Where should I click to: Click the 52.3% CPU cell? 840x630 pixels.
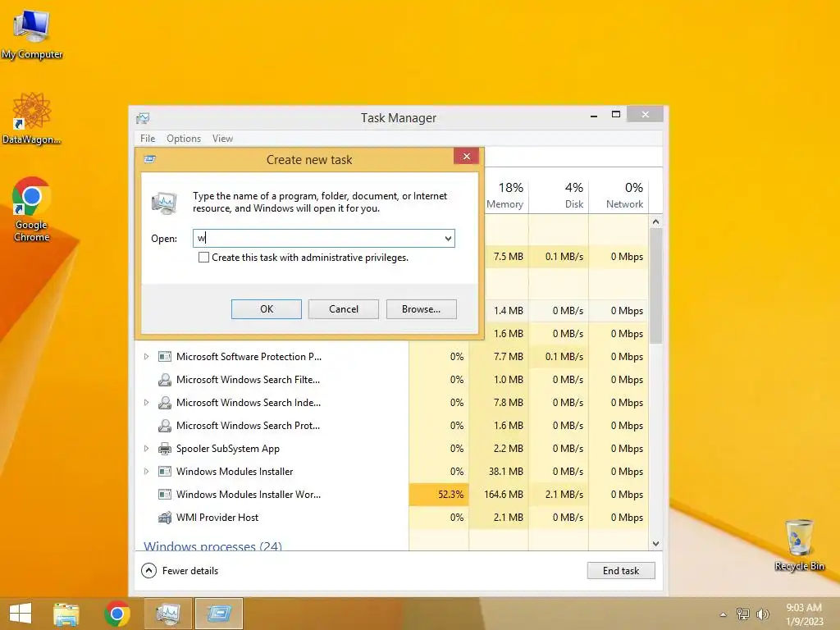pyautogui.click(x=439, y=495)
